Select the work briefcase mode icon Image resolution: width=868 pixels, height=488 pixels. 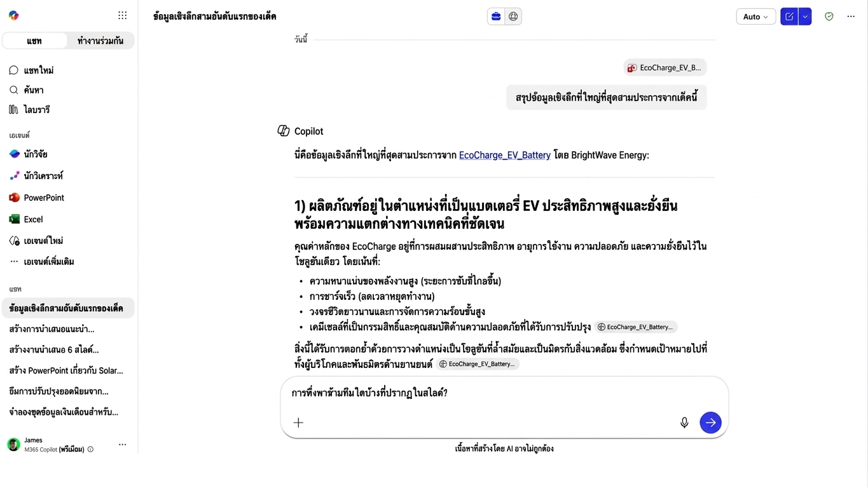pyautogui.click(x=496, y=17)
